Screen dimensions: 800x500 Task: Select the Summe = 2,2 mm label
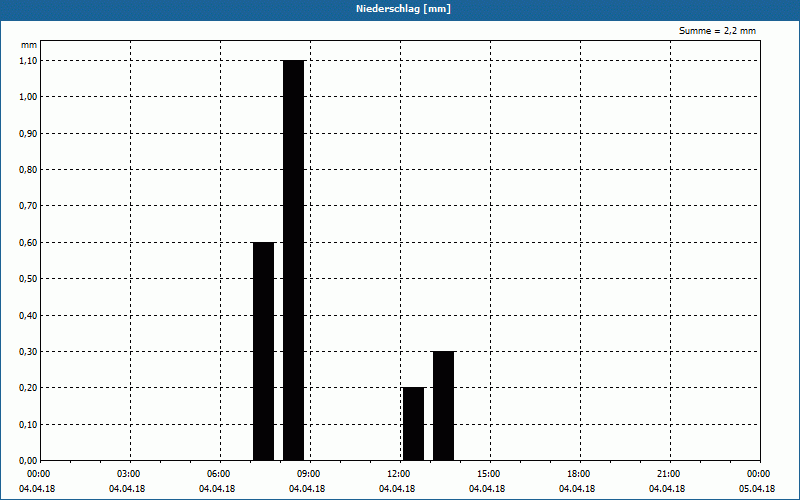tap(717, 31)
